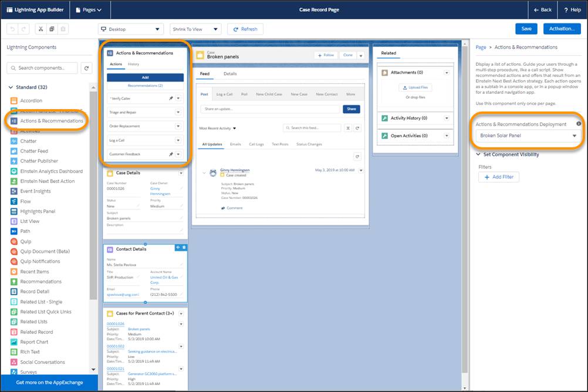Select Actions & Recommendations component in list
Screen dimensions: 588x392
click(47, 121)
